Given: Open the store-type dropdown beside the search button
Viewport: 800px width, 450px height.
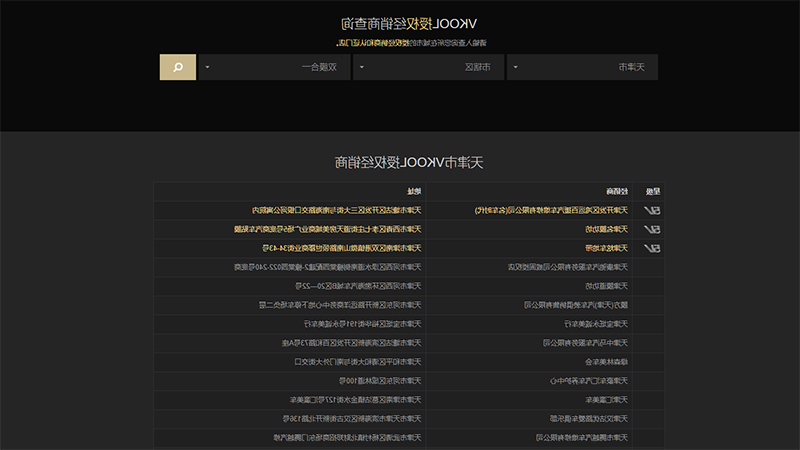Looking at the screenshot, I should click(274, 67).
